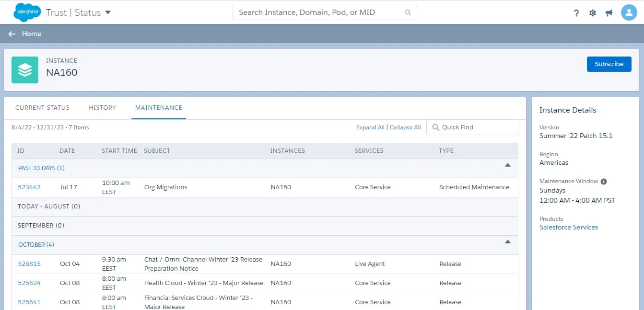The image size is (644, 310).
Task: Open maintenance record 523442
Action: [29, 187]
